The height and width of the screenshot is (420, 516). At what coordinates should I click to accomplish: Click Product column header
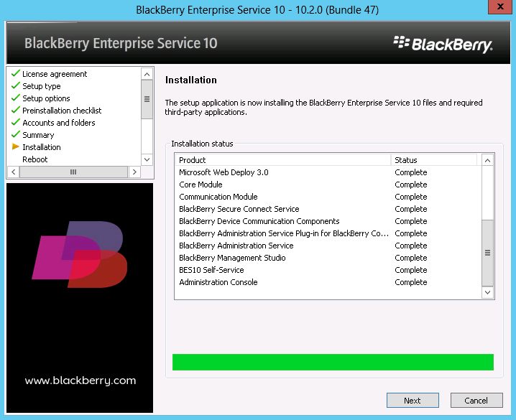coord(283,160)
